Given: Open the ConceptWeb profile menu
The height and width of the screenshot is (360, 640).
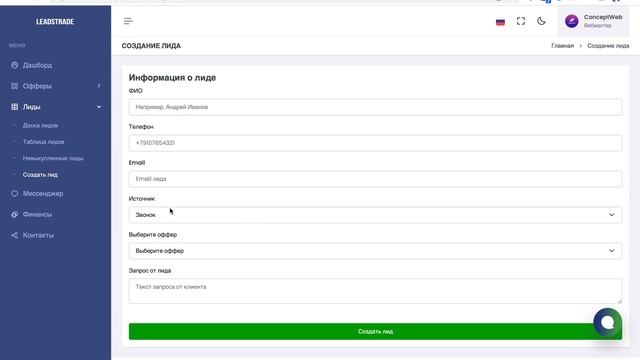Looking at the screenshot, I should (593, 21).
